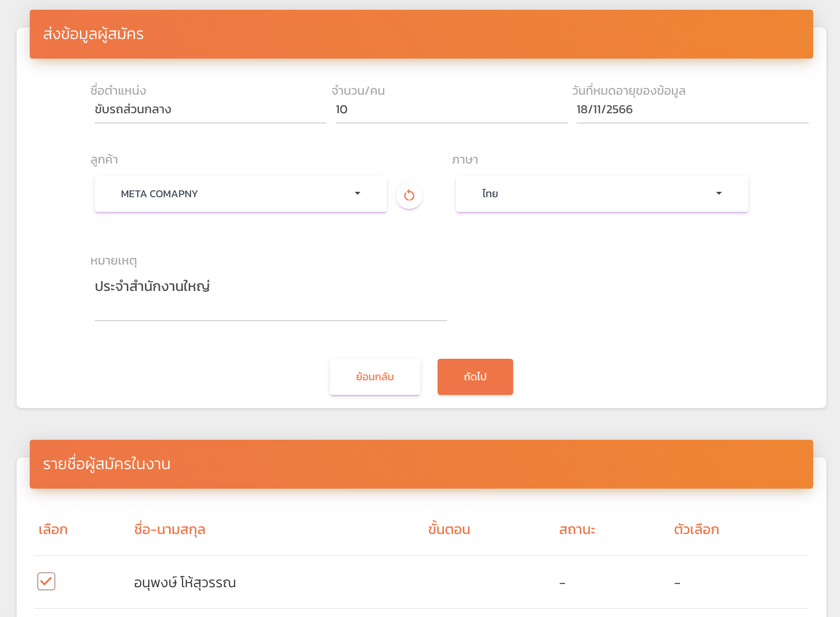Click the ตัวเลือก column header
Viewport: 840px width, 617px height.
point(696,530)
